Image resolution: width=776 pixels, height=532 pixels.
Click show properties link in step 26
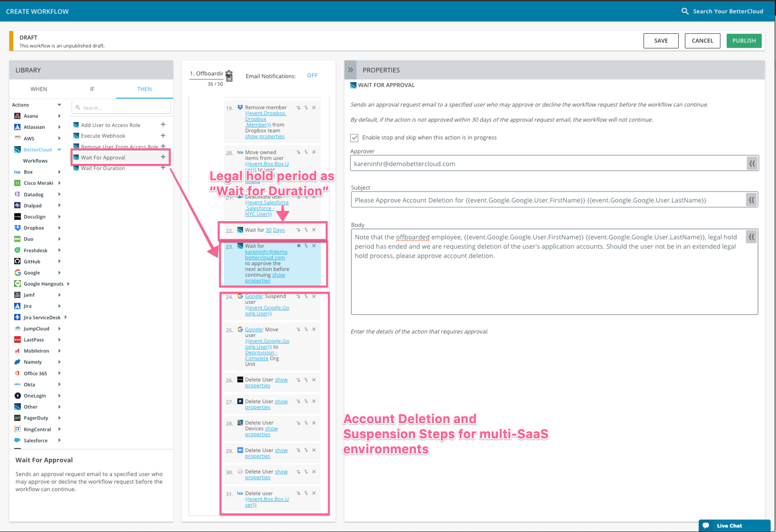(x=266, y=382)
